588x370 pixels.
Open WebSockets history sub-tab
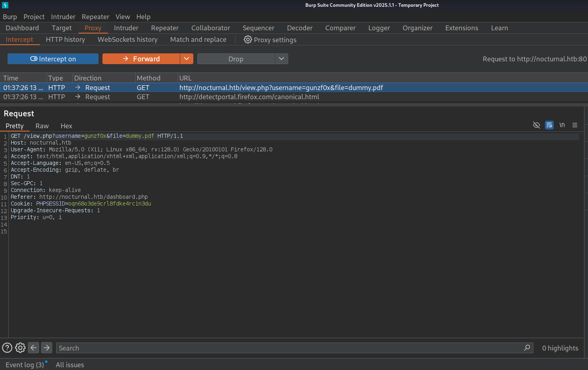[128, 39]
